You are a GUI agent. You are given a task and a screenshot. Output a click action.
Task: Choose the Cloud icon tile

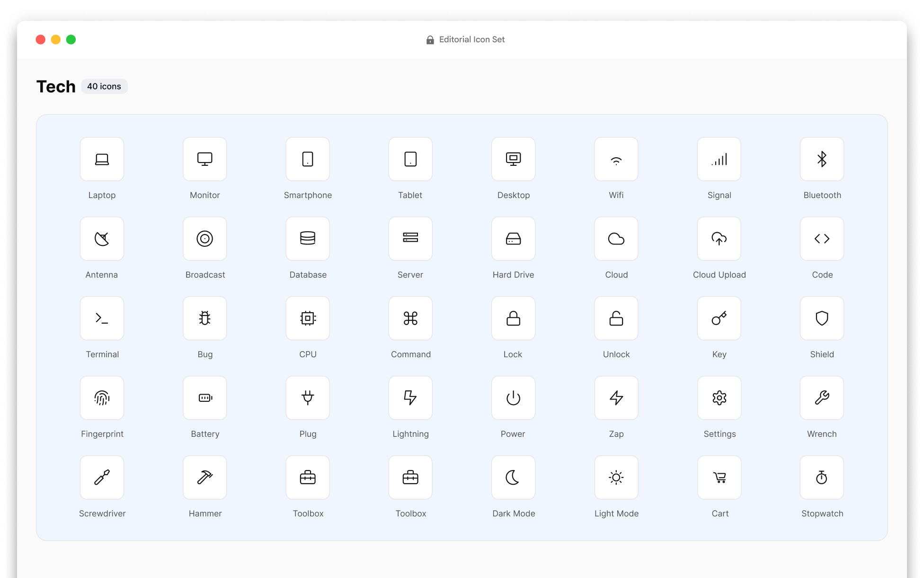click(616, 239)
